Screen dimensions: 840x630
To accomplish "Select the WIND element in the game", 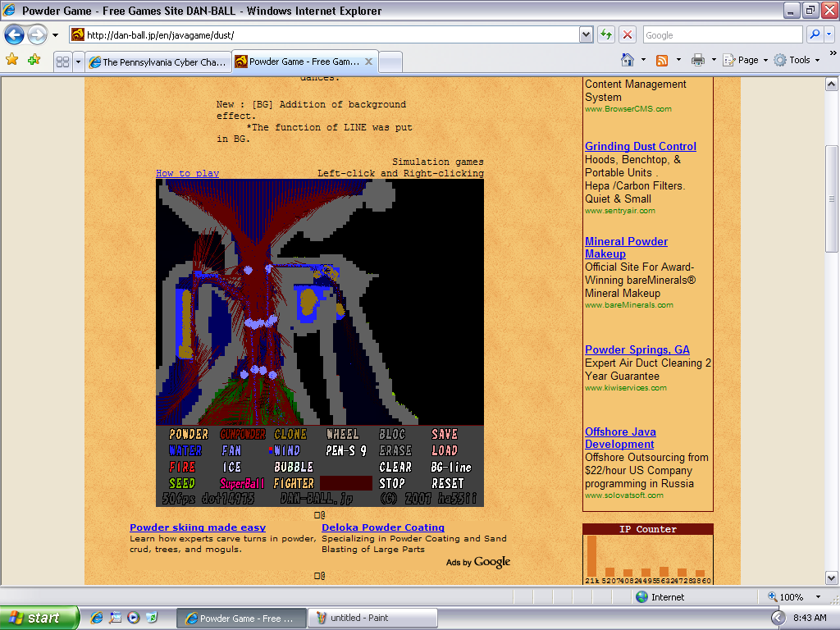I will (286, 450).
